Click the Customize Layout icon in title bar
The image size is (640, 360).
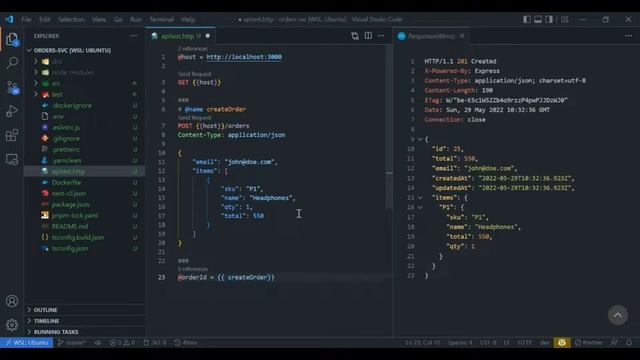(564, 19)
